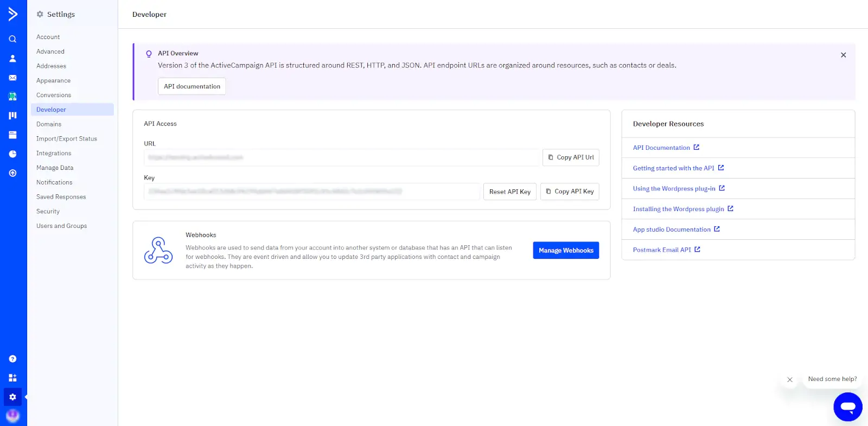
Task: Click the webhooks illustration icon
Action: click(x=158, y=250)
